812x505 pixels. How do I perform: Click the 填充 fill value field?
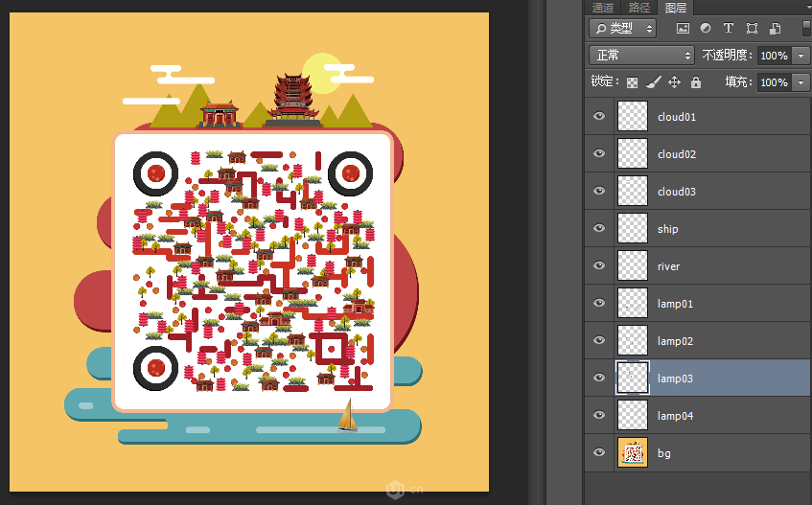[x=775, y=82]
